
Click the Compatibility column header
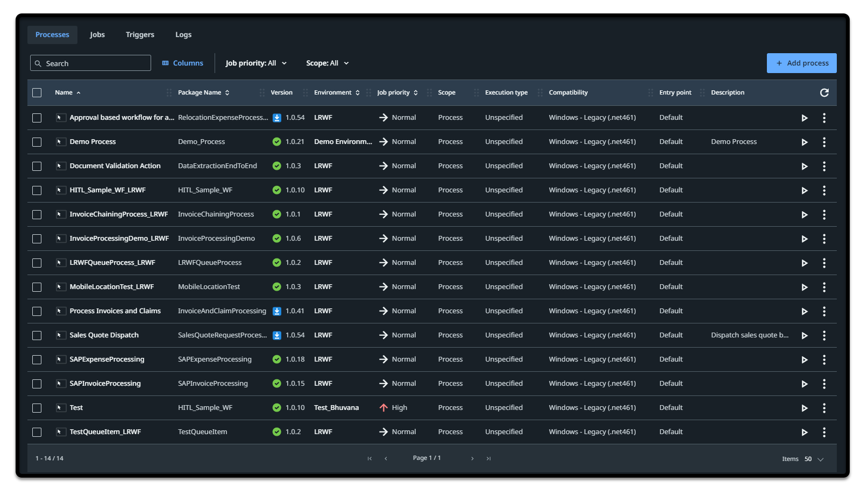[x=568, y=93]
